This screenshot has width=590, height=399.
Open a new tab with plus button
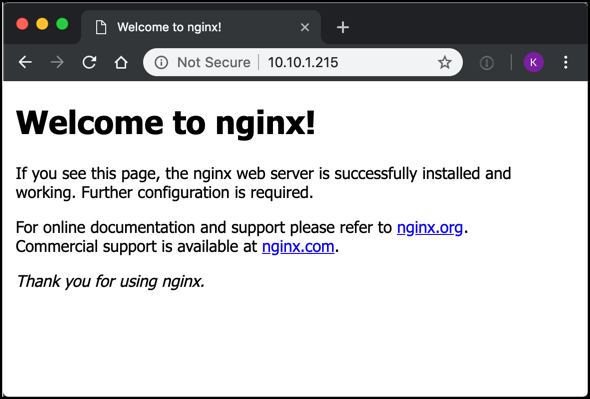(343, 27)
